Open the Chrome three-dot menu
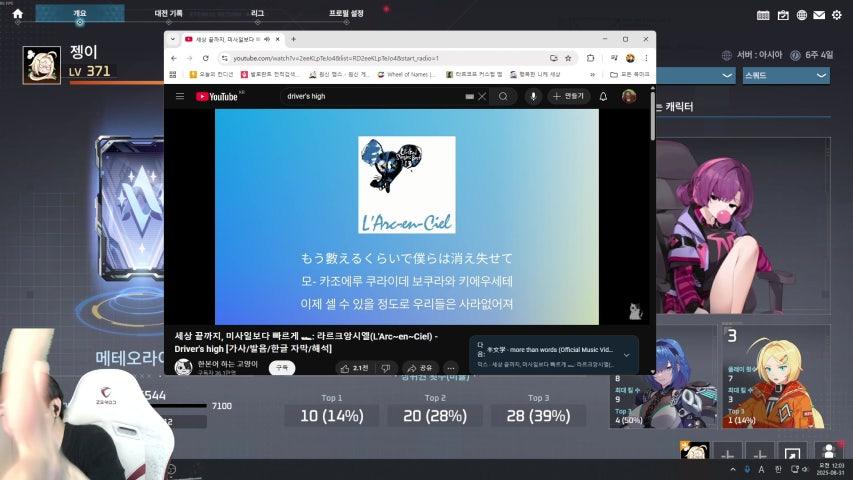This screenshot has height=480, width=853. pos(646,58)
